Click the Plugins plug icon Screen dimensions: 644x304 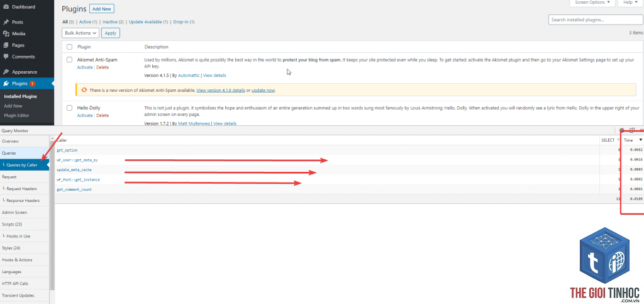[6, 83]
